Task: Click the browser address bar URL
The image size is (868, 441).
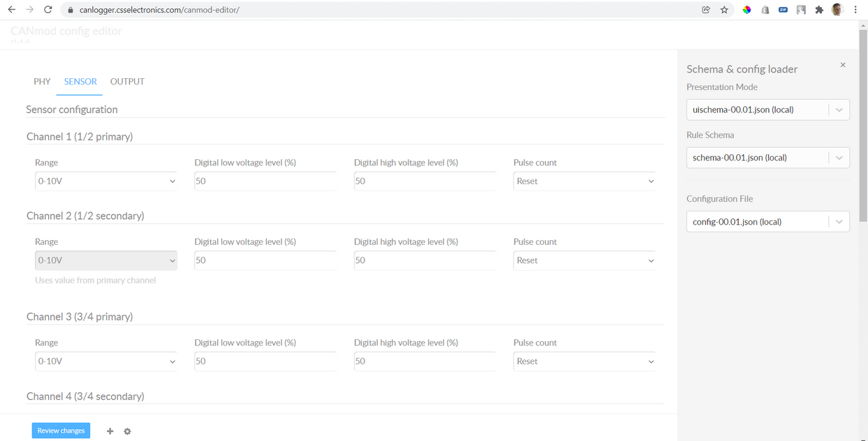Action: click(159, 10)
